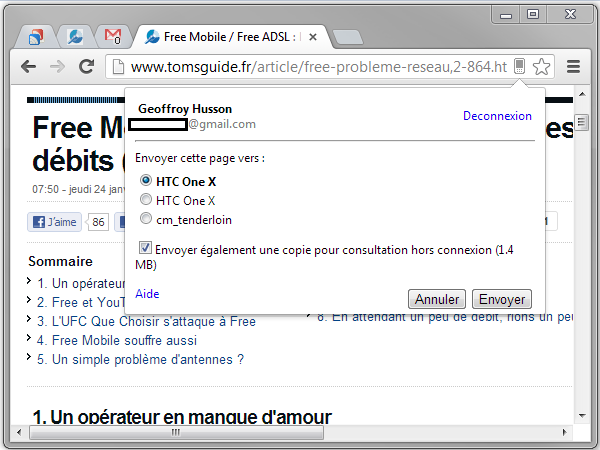Close the Free Mobile / Free ADSL tab
Image resolution: width=600 pixels, height=450 pixels.
pos(313,37)
